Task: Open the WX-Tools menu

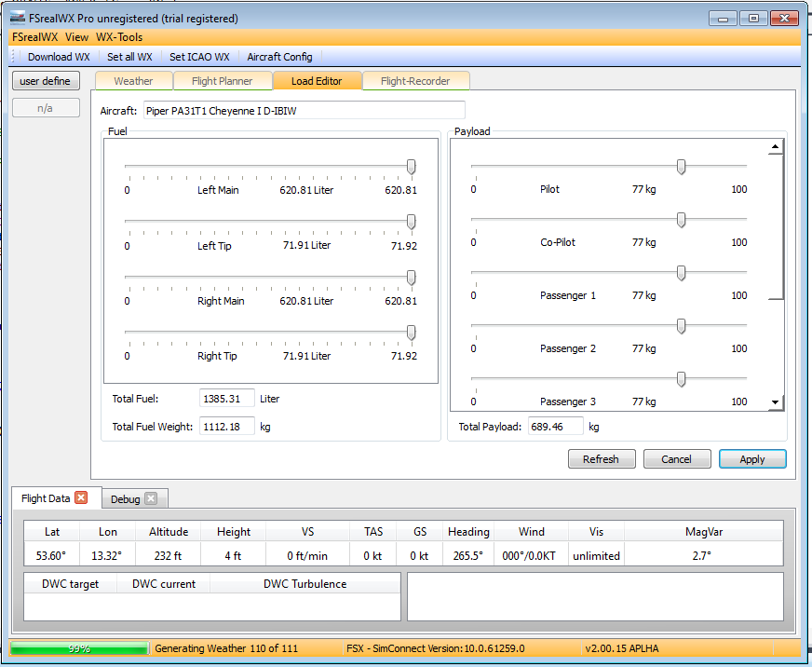Action: tap(119, 37)
